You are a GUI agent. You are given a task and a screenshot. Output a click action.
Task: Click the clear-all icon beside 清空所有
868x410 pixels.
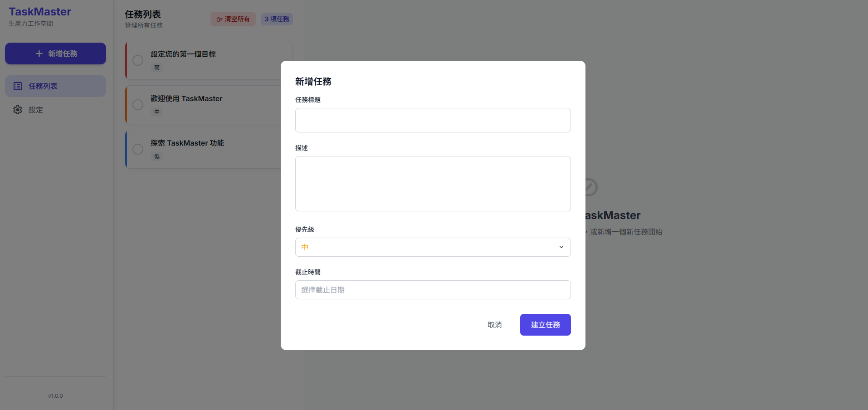219,20
